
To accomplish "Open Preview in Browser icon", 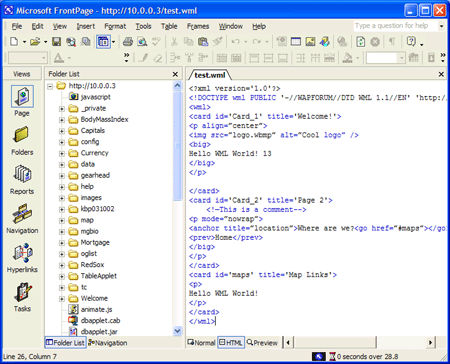I will click(x=142, y=42).
